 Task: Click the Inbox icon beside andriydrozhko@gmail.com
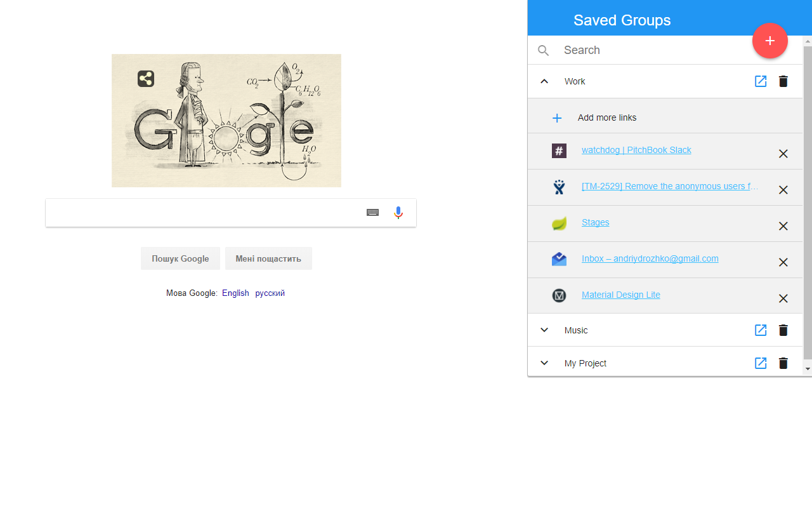[x=559, y=259]
